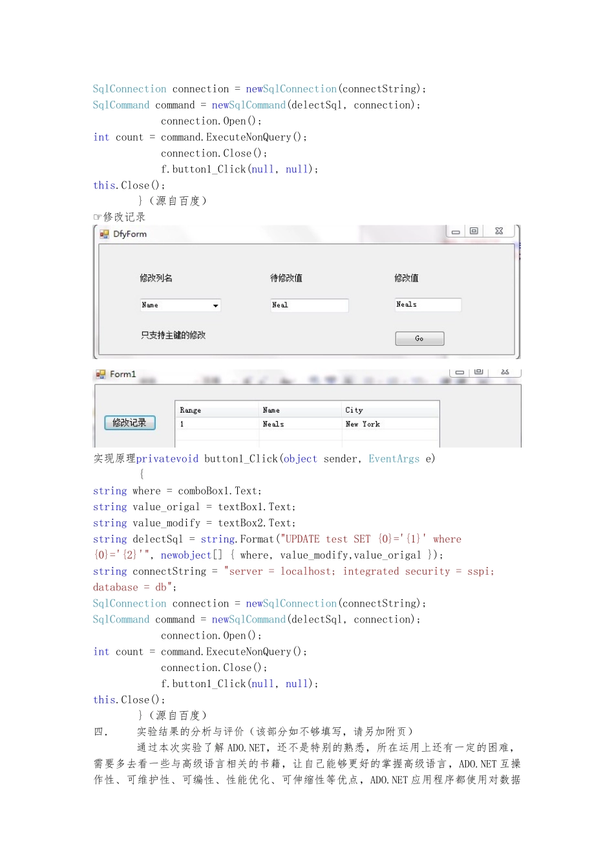Maximize the Form1 window
Viewport: 614px width, 868px height.
479,372
